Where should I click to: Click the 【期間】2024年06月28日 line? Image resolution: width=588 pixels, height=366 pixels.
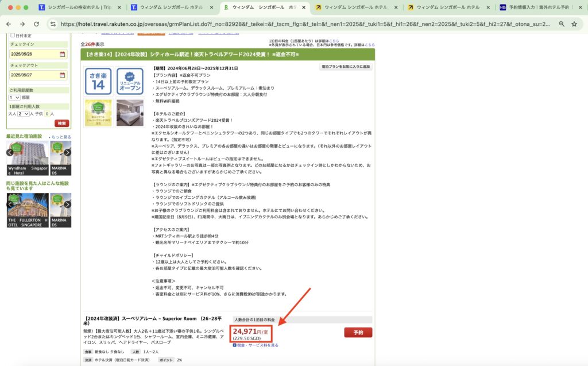point(195,68)
